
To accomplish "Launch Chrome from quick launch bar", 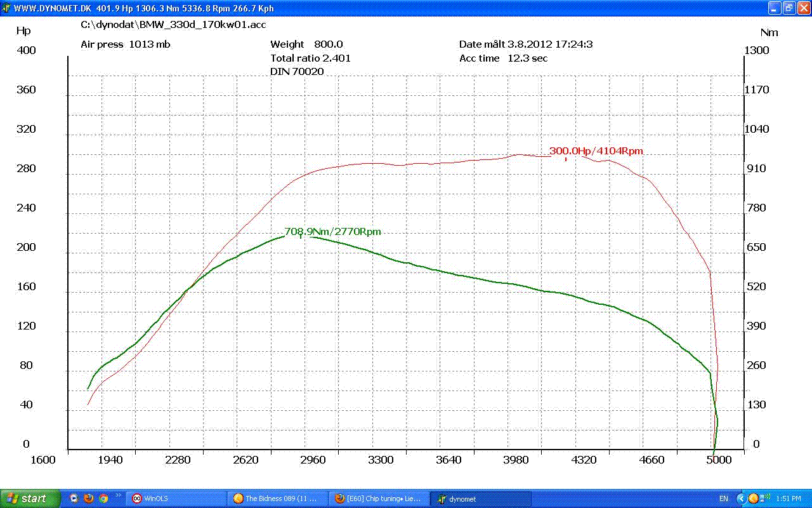I will [x=103, y=498].
